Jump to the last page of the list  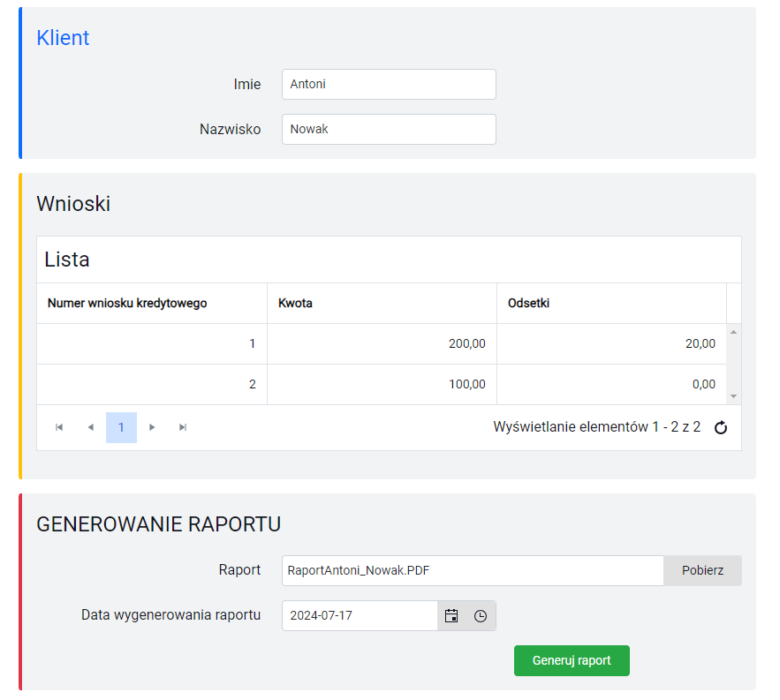183,427
